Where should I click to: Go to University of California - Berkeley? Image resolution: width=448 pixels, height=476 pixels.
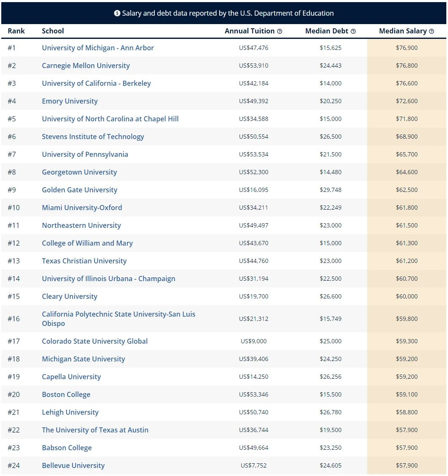tap(96, 83)
